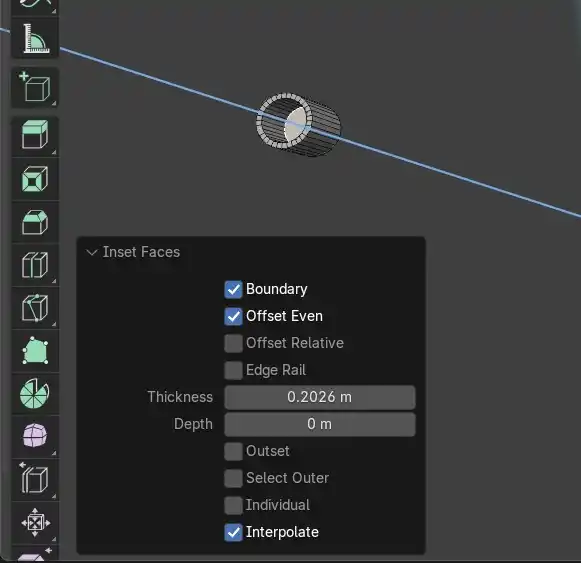The image size is (581, 563).
Task: Uncheck Offset Even option
Action: 233,317
